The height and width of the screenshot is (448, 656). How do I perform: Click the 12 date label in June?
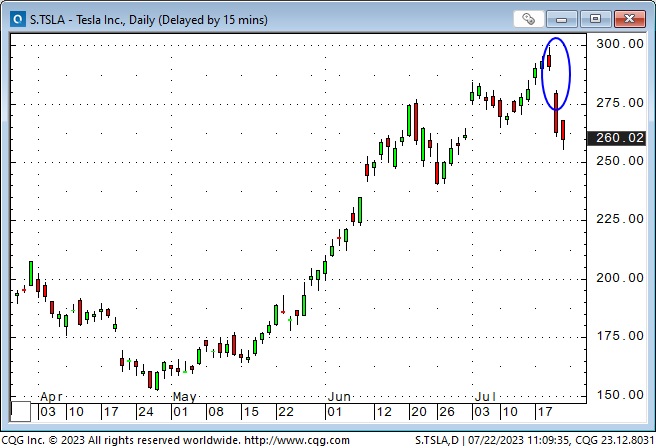coord(384,412)
